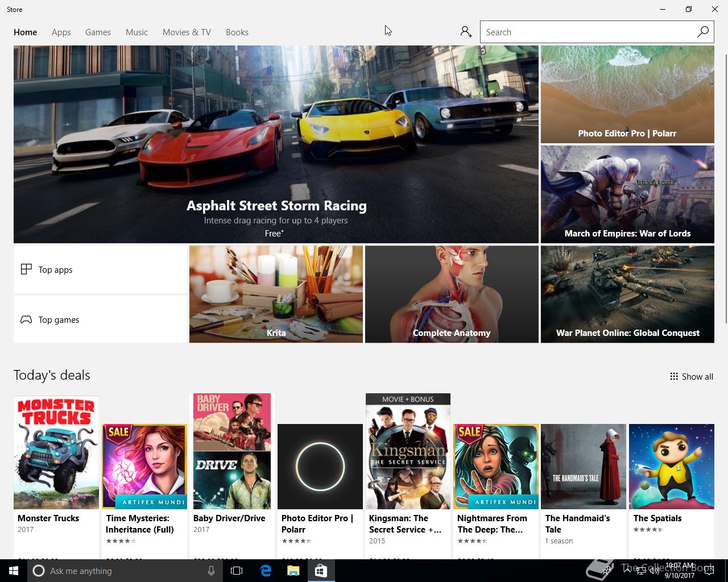The width and height of the screenshot is (728, 582).
Task: Open the March of Empires: War of Lords tile
Action: tap(627, 194)
